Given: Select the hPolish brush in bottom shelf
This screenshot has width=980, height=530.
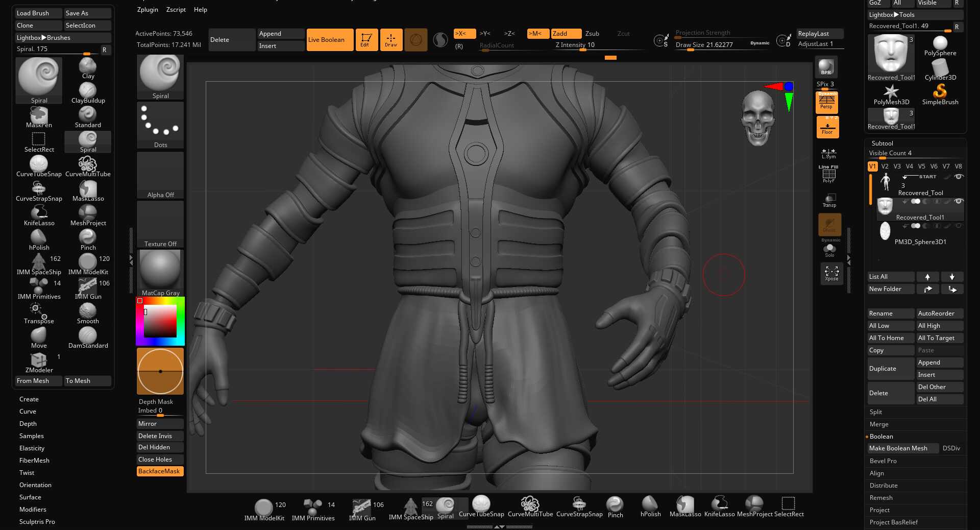Looking at the screenshot, I should point(650,507).
